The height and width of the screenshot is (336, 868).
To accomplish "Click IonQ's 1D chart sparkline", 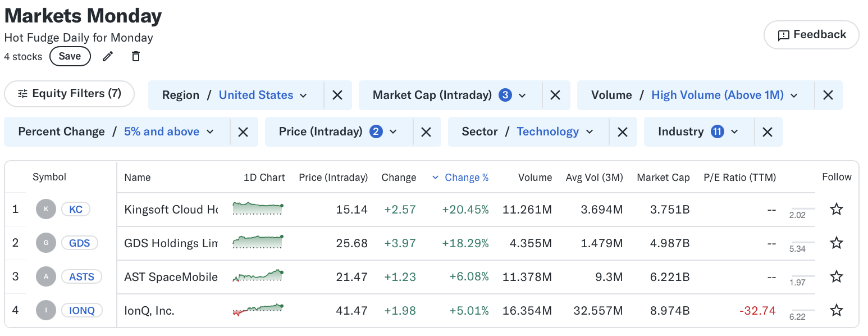I will (257, 310).
